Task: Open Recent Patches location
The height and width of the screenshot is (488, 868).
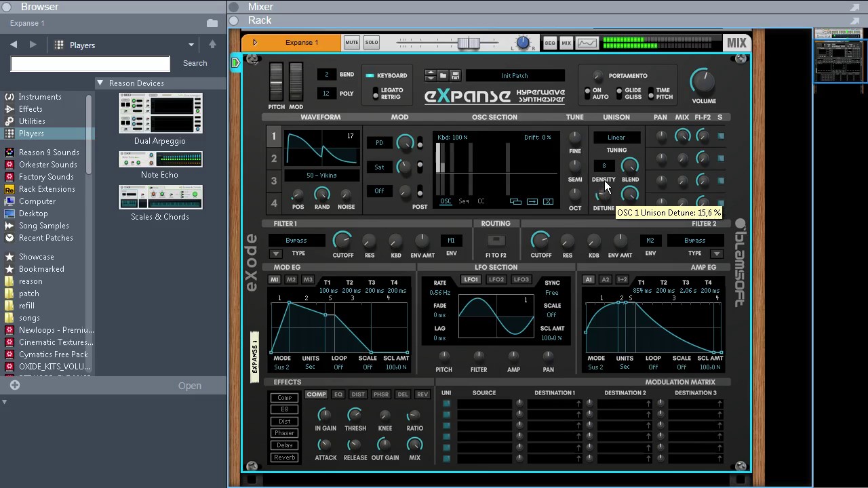Action: [45, 238]
